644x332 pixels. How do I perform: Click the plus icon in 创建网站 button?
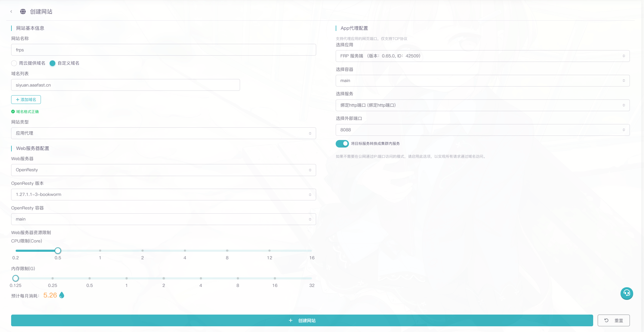pyautogui.click(x=291, y=321)
